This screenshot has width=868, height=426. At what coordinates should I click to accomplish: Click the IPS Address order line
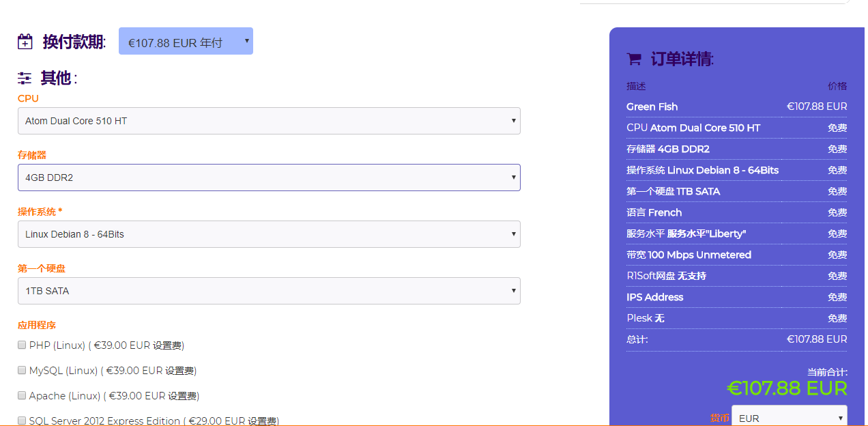(654, 297)
